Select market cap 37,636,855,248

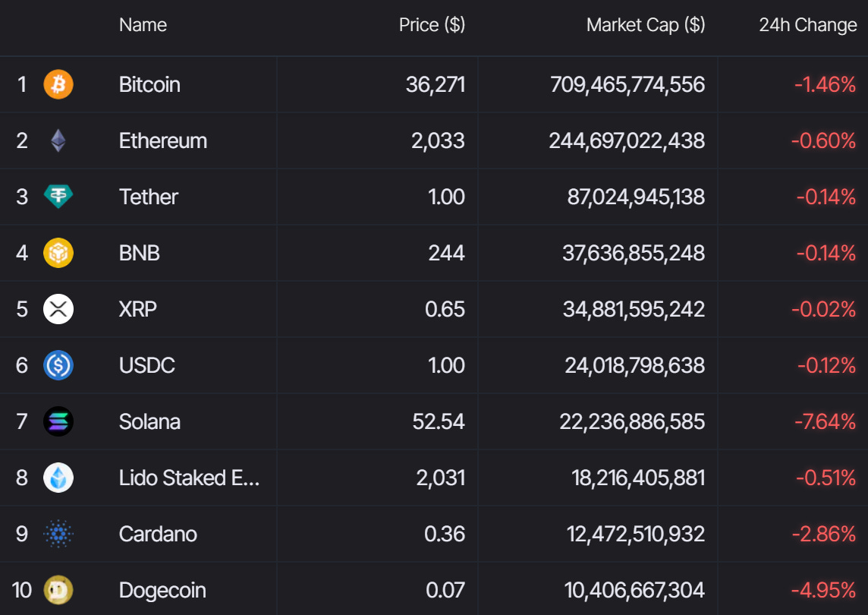click(634, 253)
